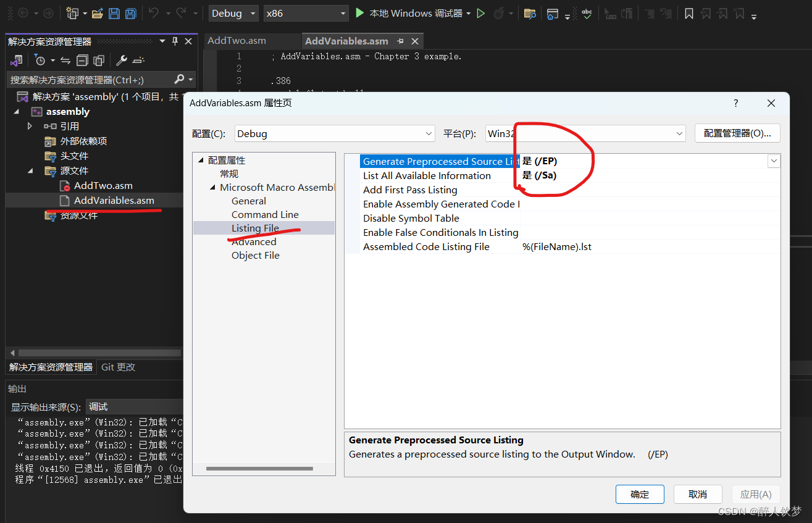Open 配置管理器(O)... from the properties dialog
The width and height of the screenshot is (812, 523).
click(737, 133)
